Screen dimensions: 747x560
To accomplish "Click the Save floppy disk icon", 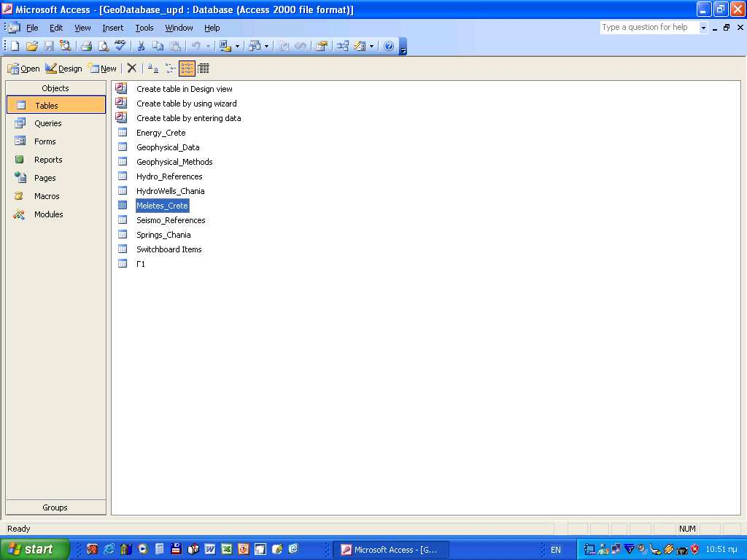I will [x=49, y=46].
